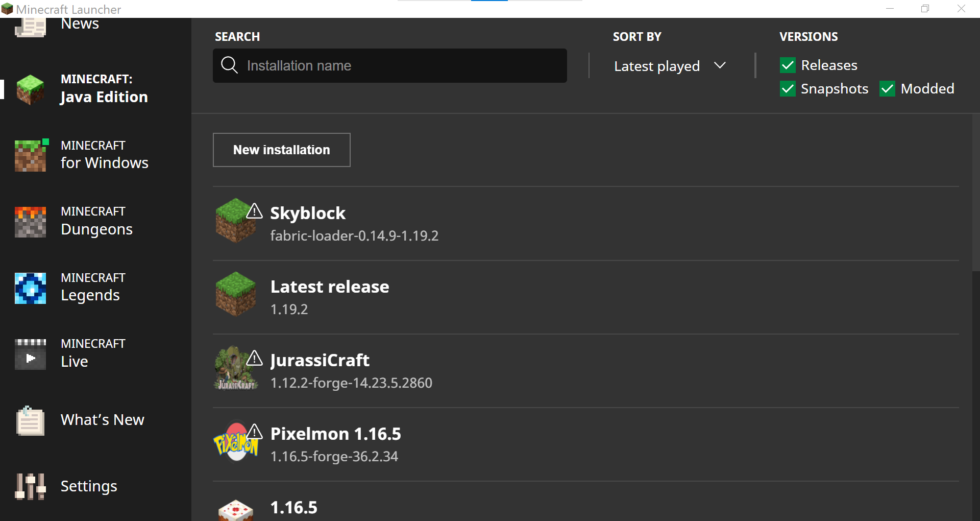
Task: Click the 1.16.5 cake icon
Action: pyautogui.click(x=235, y=510)
